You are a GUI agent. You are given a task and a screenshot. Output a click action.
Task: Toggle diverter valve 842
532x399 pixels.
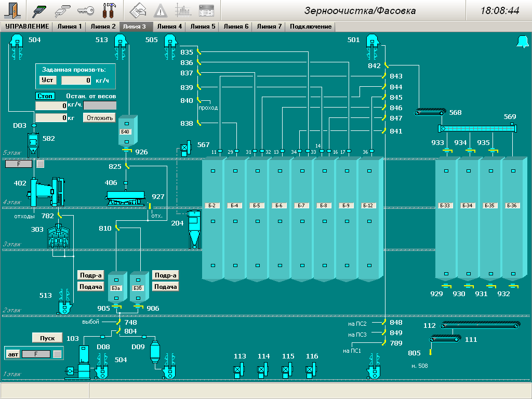(x=386, y=65)
